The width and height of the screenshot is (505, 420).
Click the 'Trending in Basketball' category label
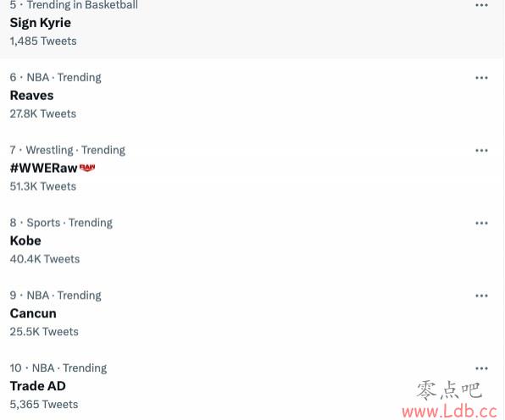(82, 5)
